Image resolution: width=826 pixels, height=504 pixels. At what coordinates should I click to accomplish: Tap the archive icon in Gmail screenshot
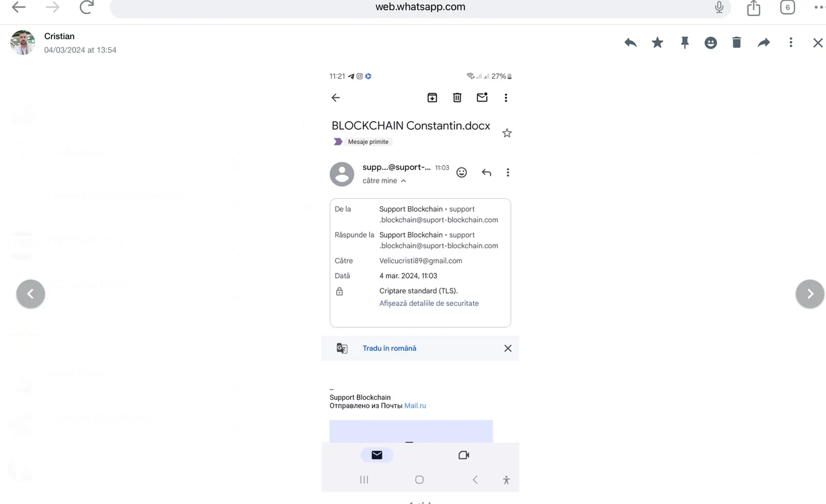(x=432, y=97)
